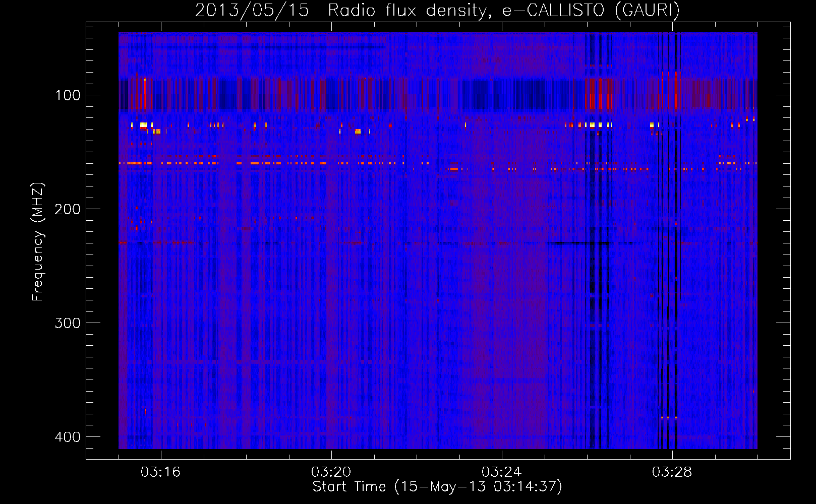Viewport: 816px width, 504px height.
Task: Click the 100 frequency tick label
Action: (68, 95)
